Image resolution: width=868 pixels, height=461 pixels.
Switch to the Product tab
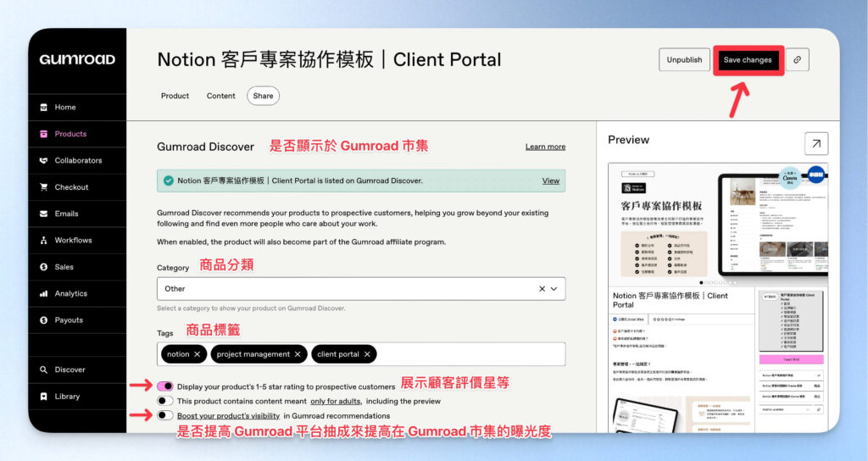(x=175, y=96)
